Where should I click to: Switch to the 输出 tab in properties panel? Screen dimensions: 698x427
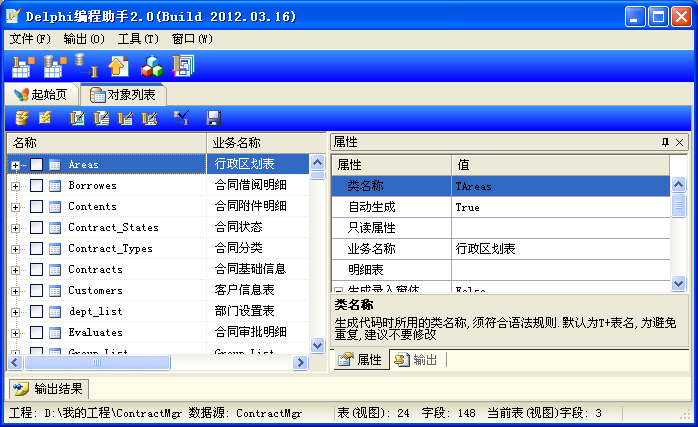(x=416, y=360)
